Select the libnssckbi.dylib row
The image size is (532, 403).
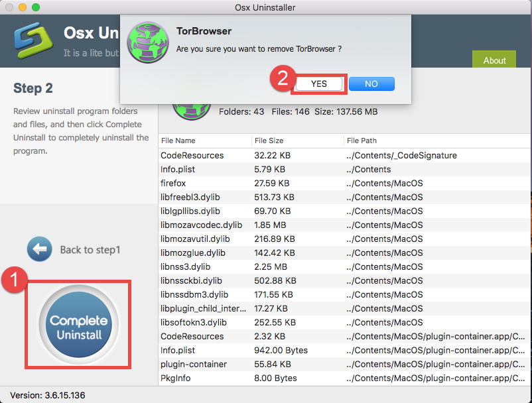[x=344, y=280]
